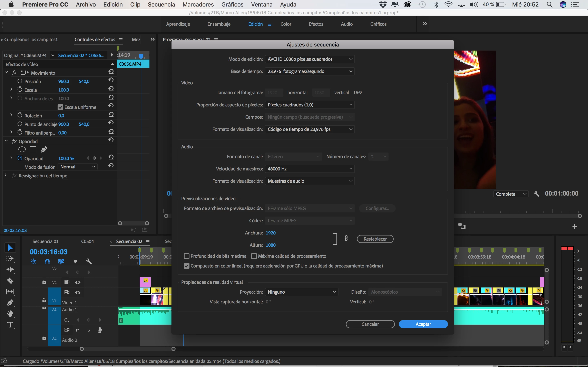Image resolution: width=588 pixels, height=367 pixels.
Task: Open the Secuencia menu
Action: point(161,5)
